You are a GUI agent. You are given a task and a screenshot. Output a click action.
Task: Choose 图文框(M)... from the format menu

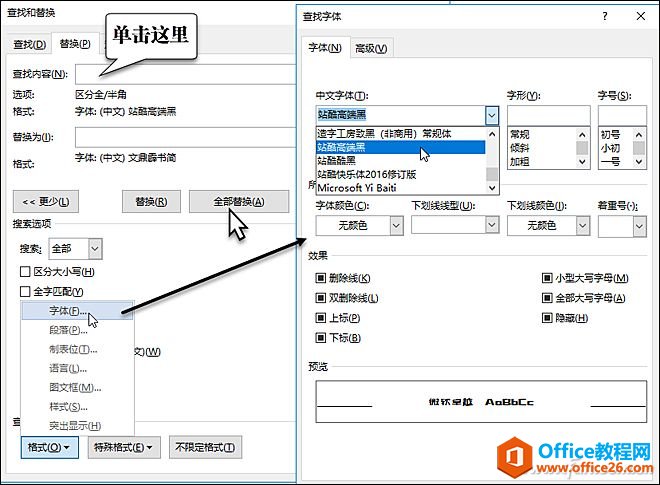tap(77, 387)
